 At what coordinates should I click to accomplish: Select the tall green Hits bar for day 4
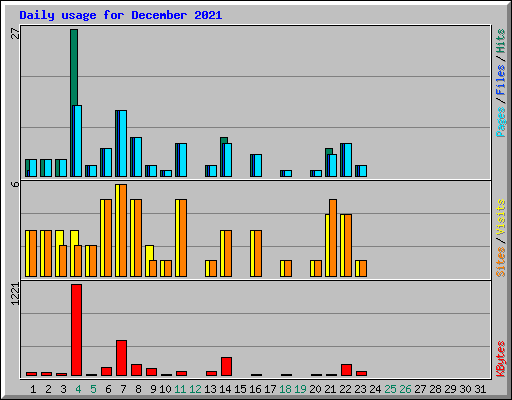coord(74,67)
